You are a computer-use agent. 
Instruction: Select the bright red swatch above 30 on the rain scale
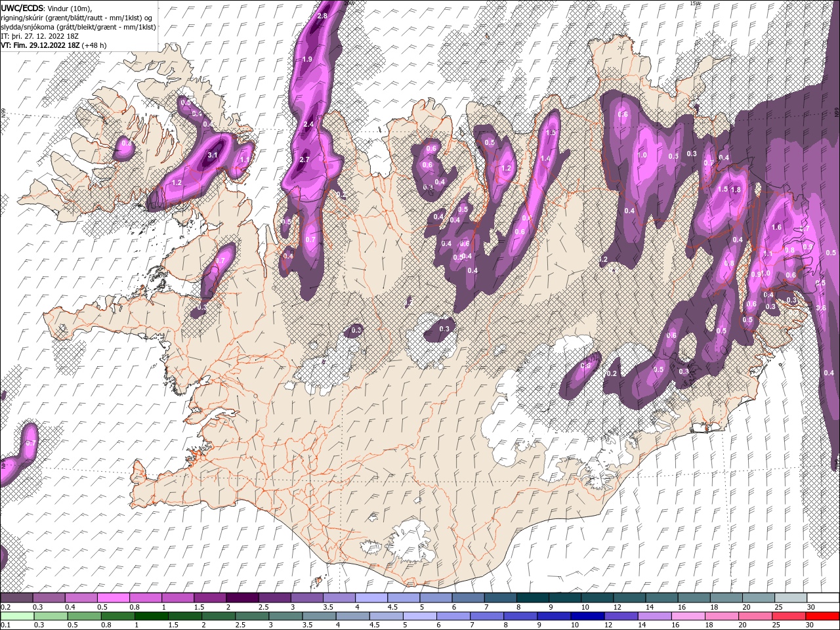click(x=822, y=616)
